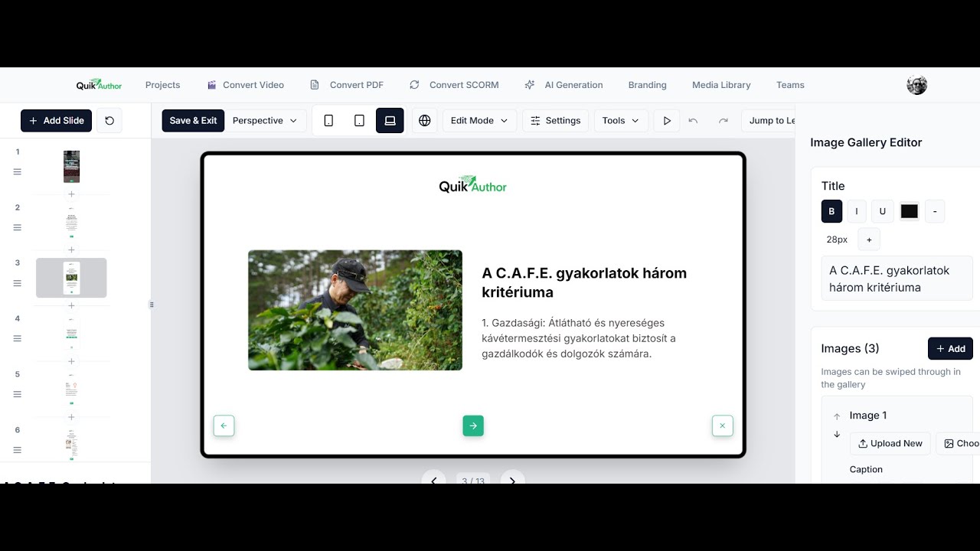Open the Projects page
Viewport: 980px width, 551px height.
162,85
